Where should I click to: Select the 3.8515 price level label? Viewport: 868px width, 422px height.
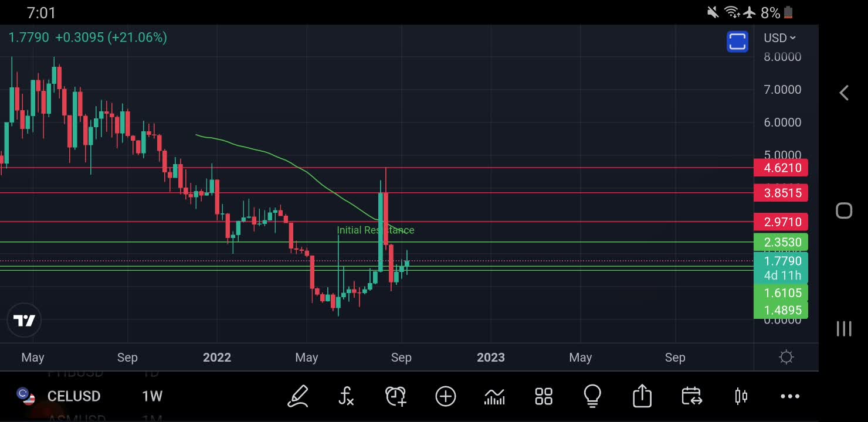(781, 193)
